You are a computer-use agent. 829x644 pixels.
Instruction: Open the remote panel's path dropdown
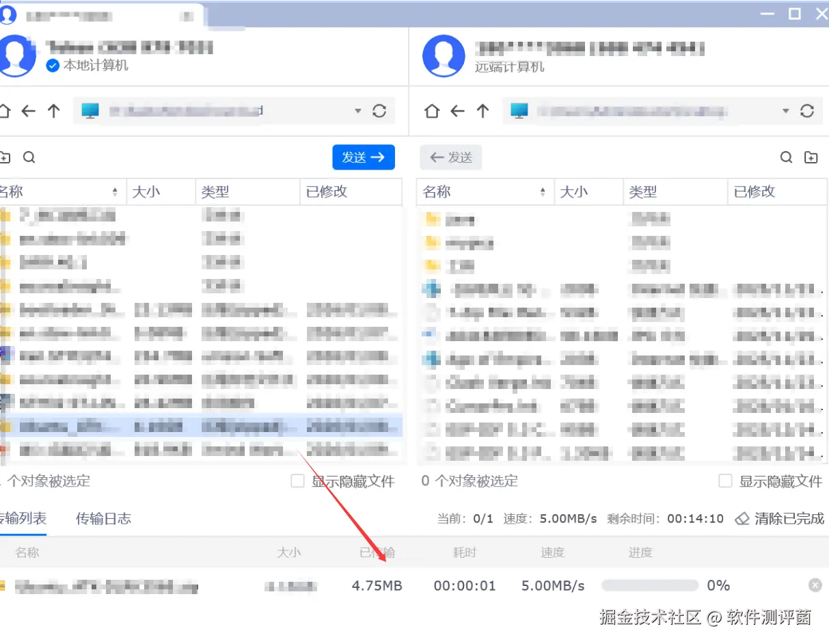point(785,111)
